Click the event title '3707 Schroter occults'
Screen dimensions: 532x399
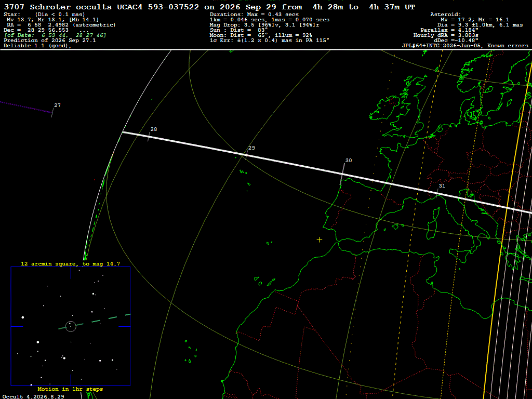pyautogui.click(x=58, y=7)
